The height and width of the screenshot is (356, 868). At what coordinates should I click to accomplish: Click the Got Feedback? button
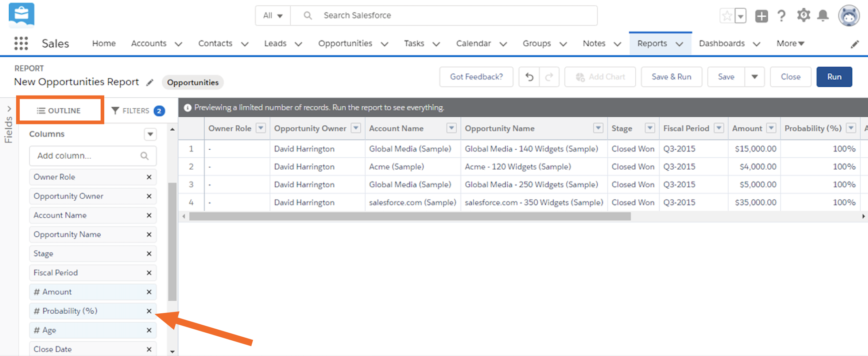pyautogui.click(x=476, y=77)
